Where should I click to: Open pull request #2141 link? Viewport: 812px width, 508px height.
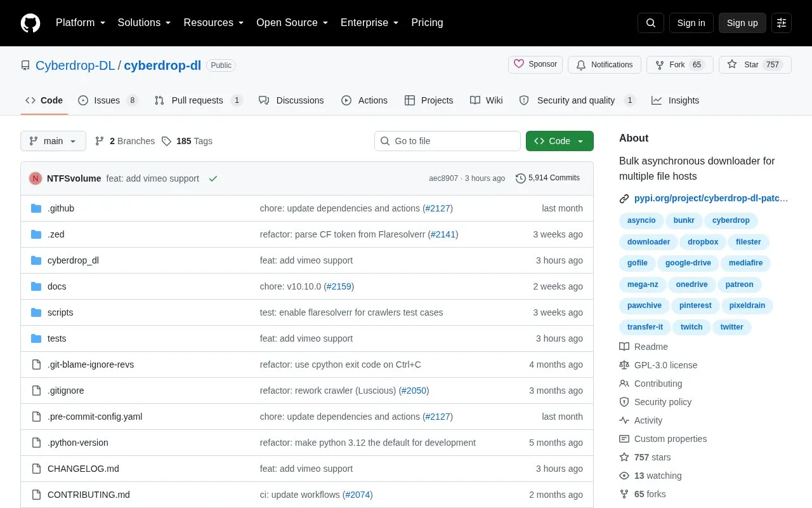coord(443,234)
